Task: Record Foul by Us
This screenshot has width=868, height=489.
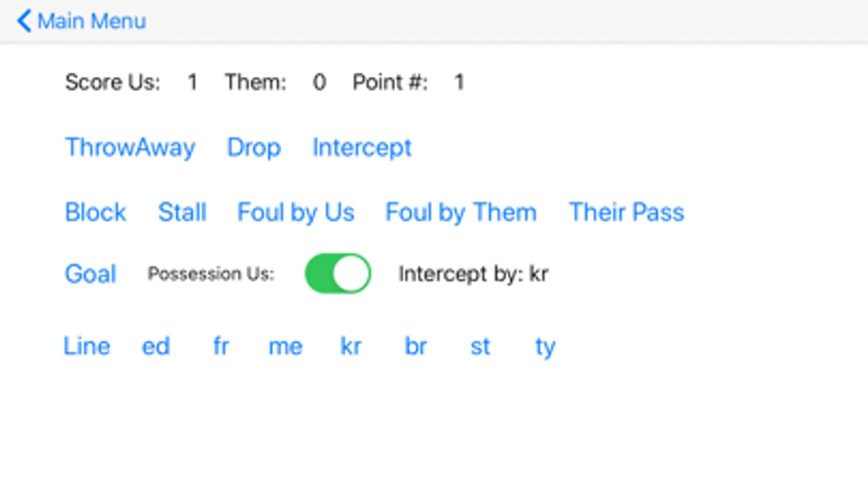Action: point(295,212)
